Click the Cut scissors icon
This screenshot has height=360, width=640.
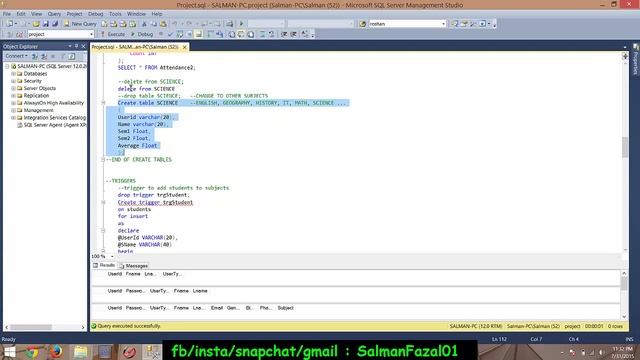pos(144,24)
